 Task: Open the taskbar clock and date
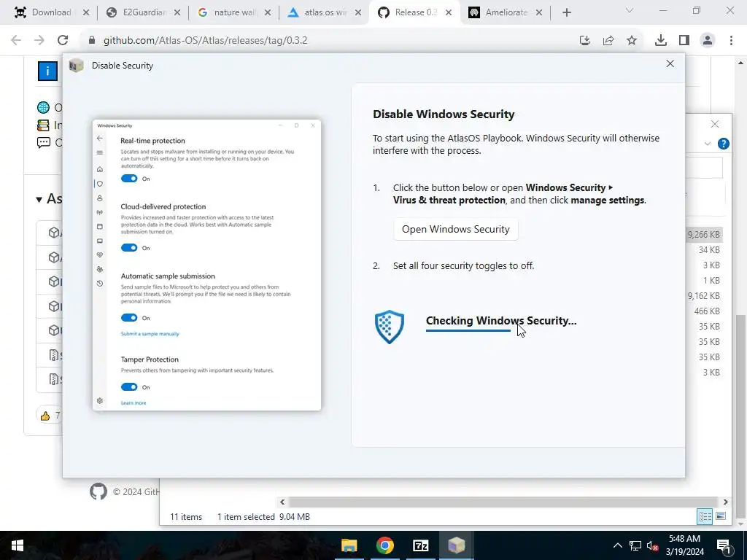(684, 545)
